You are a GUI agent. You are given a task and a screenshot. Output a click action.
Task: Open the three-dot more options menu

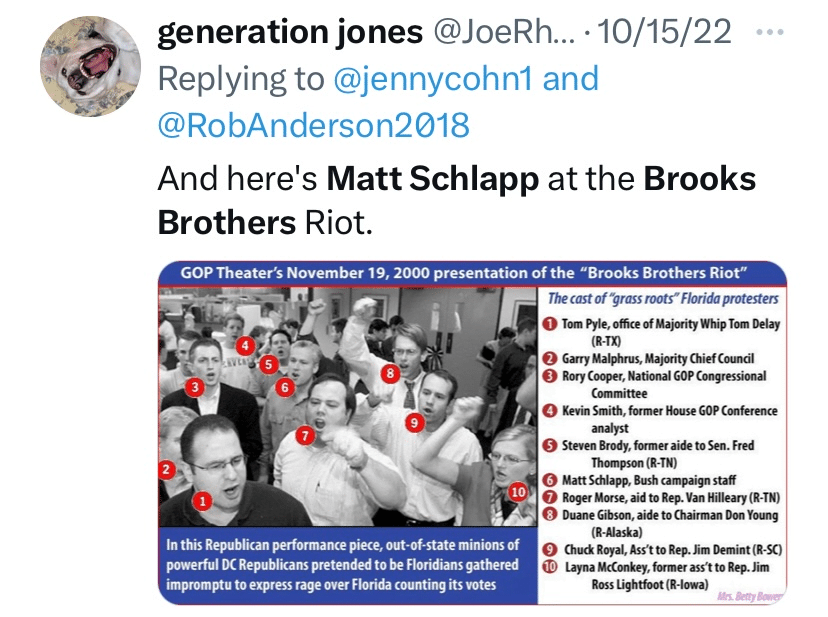click(x=767, y=31)
